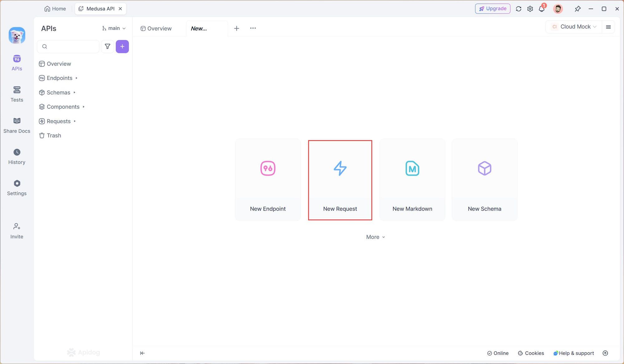This screenshot has height=364, width=624.
Task: Open the main branch dropdown
Action: [x=114, y=28]
